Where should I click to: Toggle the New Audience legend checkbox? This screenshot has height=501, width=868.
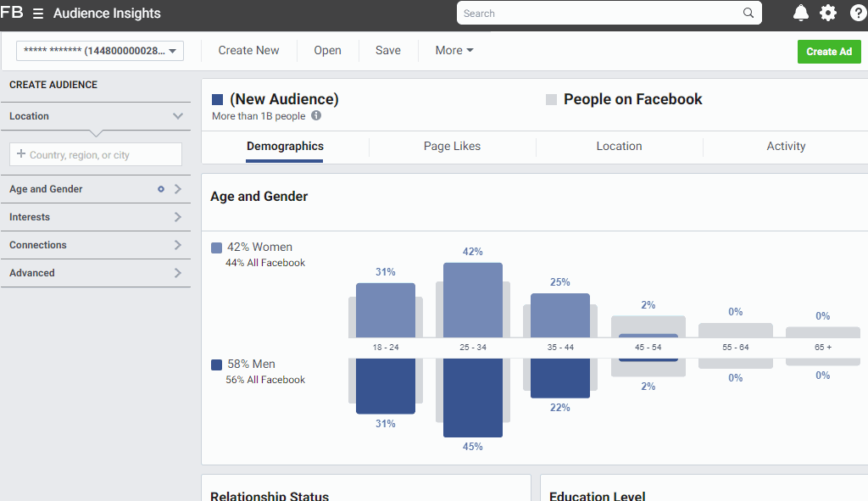point(215,98)
